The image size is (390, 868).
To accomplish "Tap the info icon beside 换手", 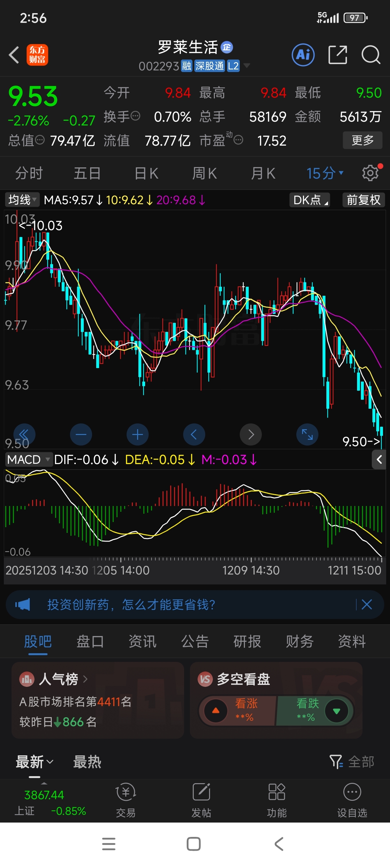I will tap(135, 116).
